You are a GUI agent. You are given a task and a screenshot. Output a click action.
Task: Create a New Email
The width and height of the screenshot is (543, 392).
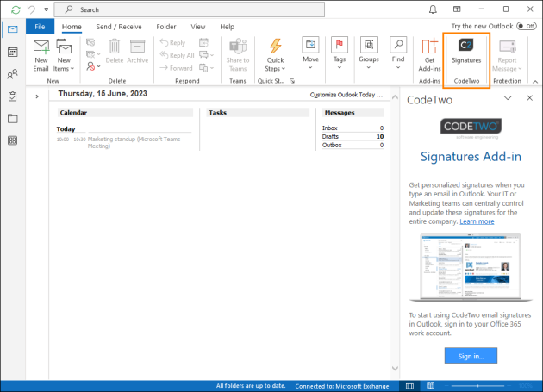[x=41, y=55]
